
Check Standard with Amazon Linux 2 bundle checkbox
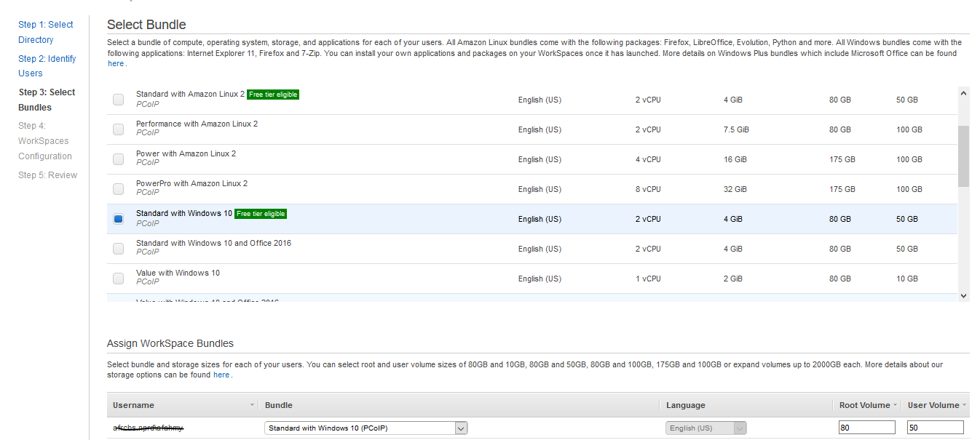click(x=118, y=100)
